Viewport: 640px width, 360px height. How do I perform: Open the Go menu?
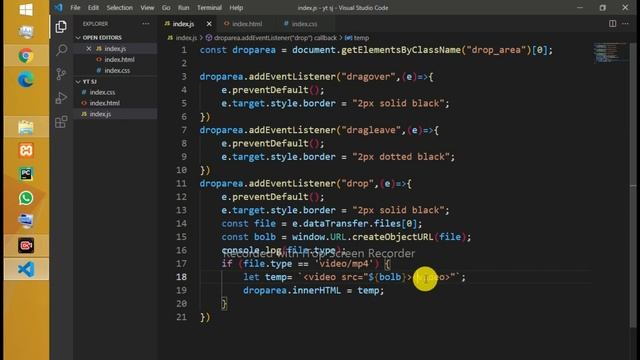(166, 8)
